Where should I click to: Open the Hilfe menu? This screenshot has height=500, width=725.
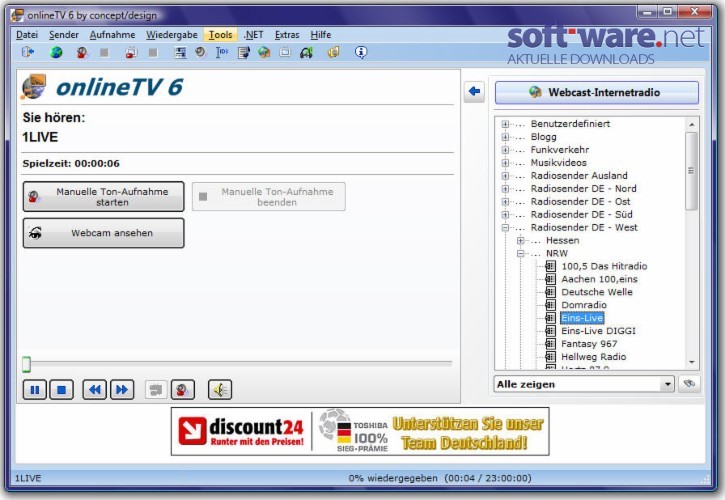tap(320, 35)
